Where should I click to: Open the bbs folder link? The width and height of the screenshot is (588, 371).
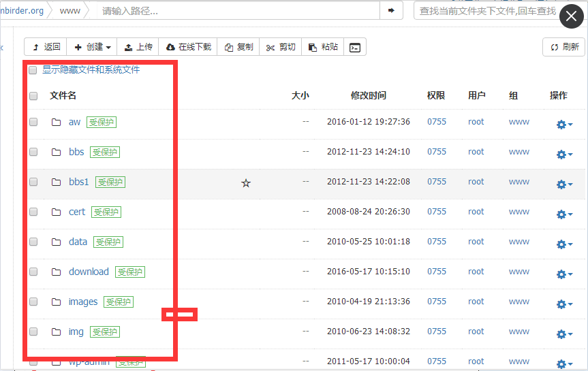coord(76,152)
